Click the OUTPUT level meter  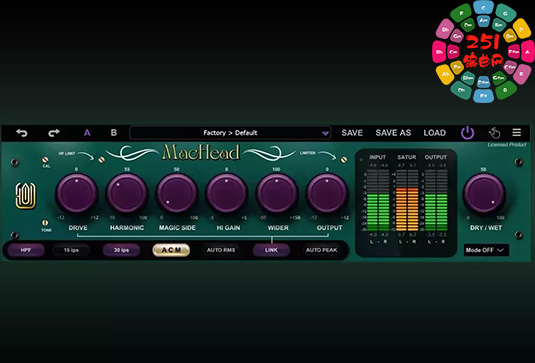tap(436, 200)
